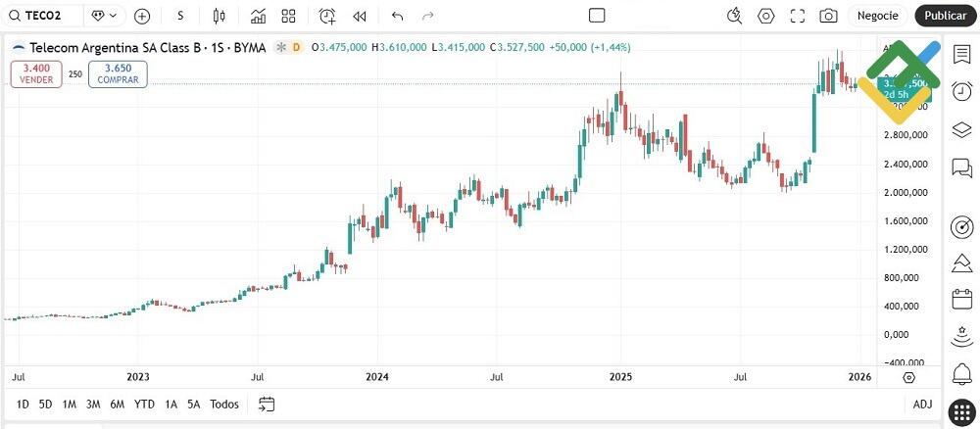The height and width of the screenshot is (429, 980).
Task: Select the 5A time range
Action: (x=194, y=404)
